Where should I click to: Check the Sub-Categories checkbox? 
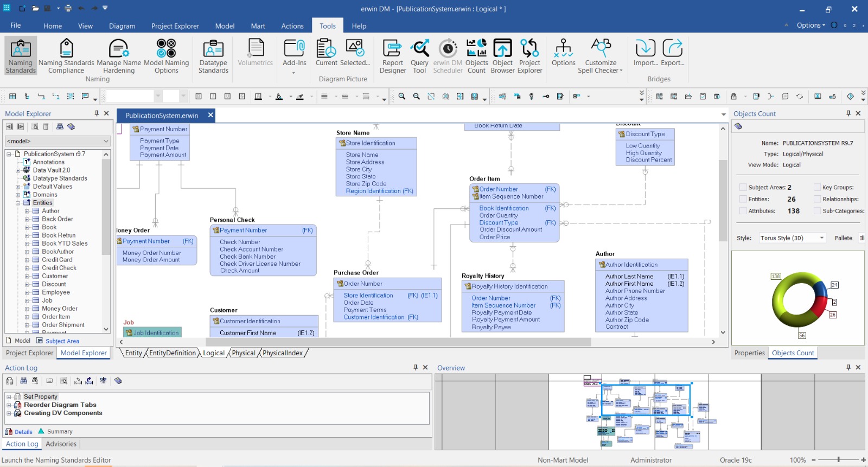[x=817, y=211]
